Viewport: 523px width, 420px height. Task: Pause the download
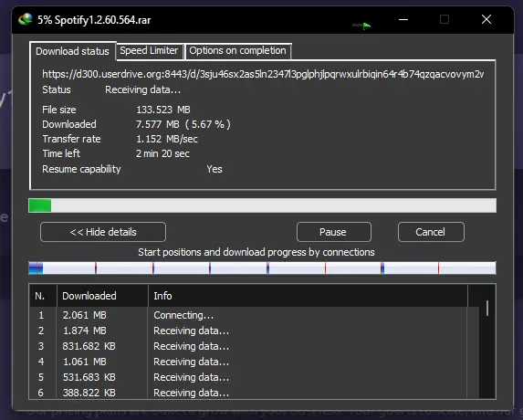pyautogui.click(x=333, y=232)
